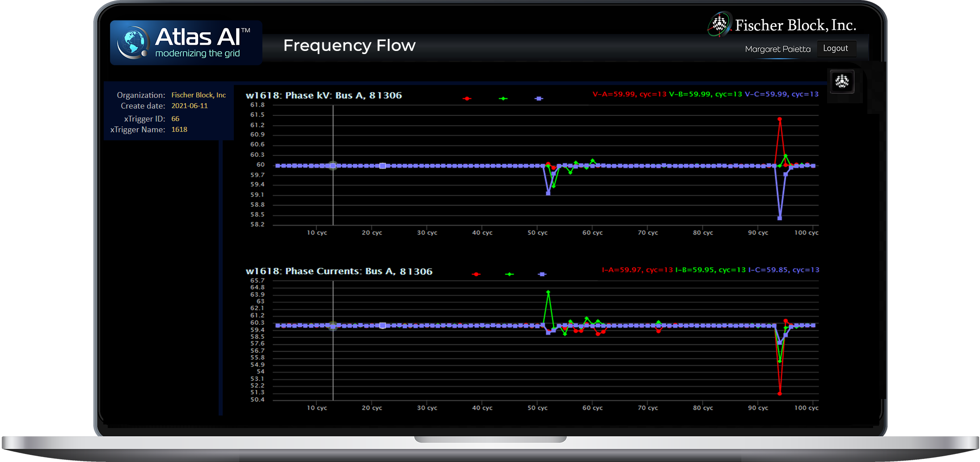This screenshot has height=462, width=980.
Task: Click the Atlas AI globe logo
Action: point(132,43)
